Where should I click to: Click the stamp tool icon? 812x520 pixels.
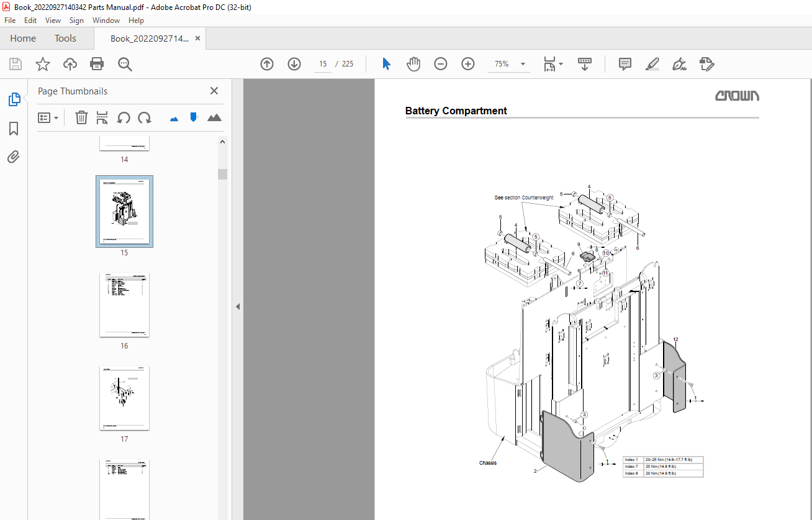click(x=706, y=64)
